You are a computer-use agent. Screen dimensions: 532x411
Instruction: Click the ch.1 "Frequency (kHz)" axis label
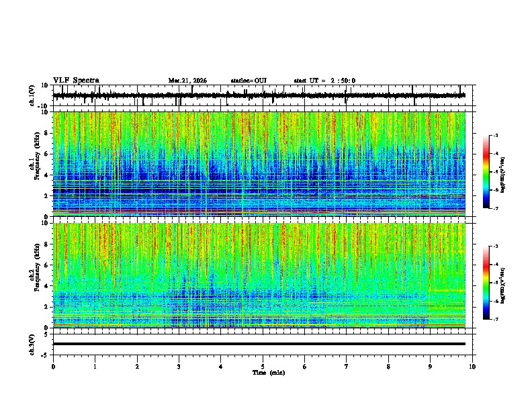[x=36, y=156]
